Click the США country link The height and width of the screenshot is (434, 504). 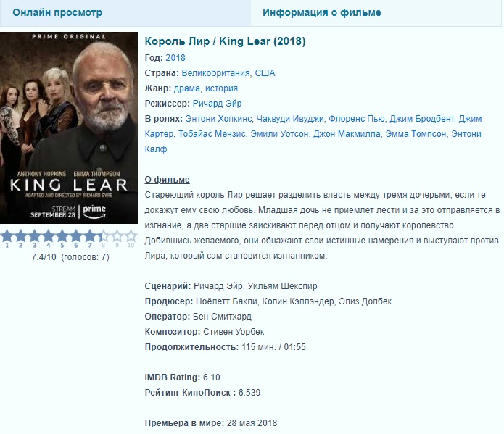[x=265, y=73]
